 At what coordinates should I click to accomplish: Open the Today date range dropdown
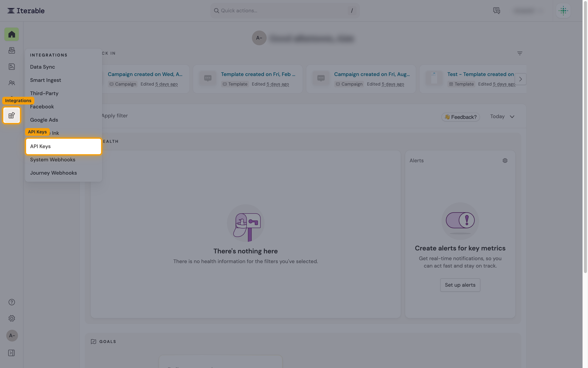pyautogui.click(x=502, y=117)
